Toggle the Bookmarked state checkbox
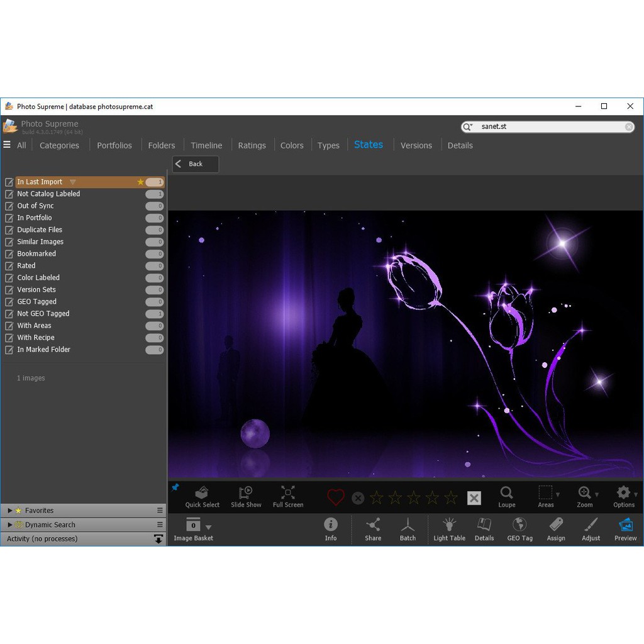644x644 pixels. point(9,254)
